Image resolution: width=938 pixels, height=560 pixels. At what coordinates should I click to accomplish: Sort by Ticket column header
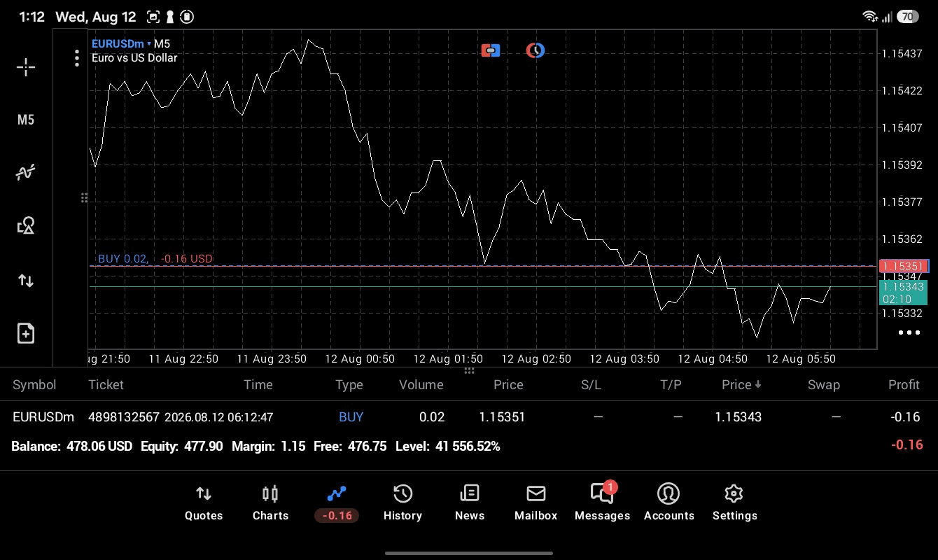tap(106, 384)
